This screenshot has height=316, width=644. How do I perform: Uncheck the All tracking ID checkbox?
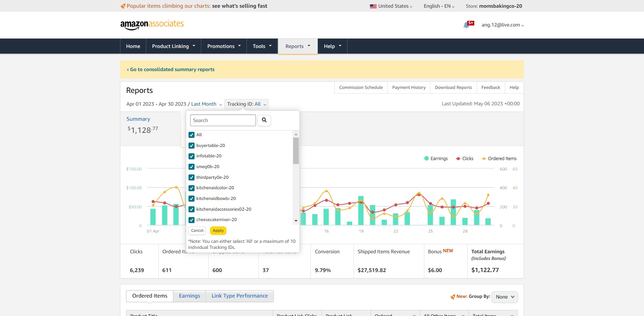tap(192, 135)
